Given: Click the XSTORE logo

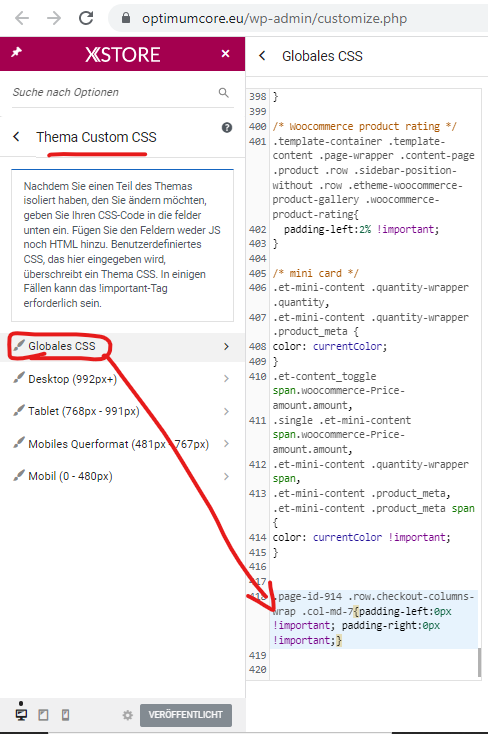Looking at the screenshot, I should [x=123, y=55].
